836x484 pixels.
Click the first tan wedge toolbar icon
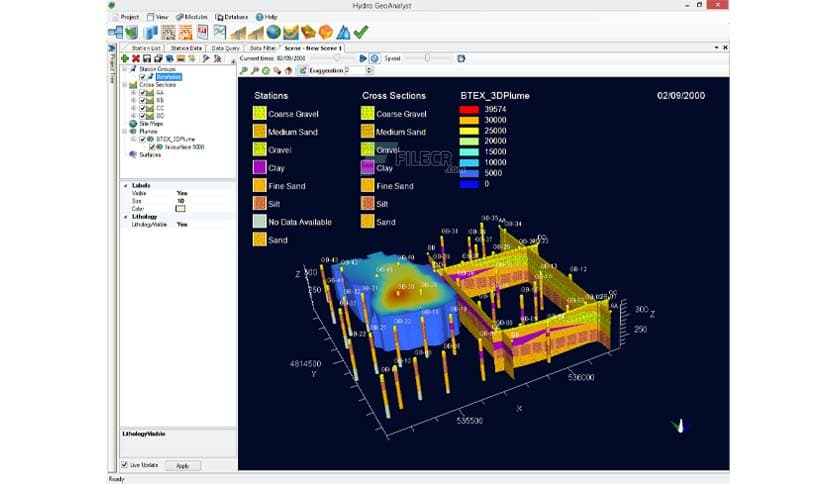click(x=238, y=33)
